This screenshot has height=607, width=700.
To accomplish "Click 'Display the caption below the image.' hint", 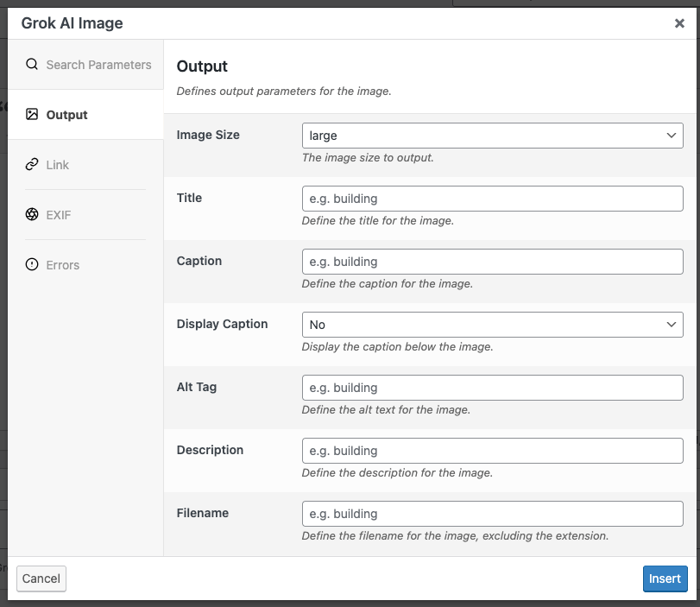I will [x=397, y=346].
